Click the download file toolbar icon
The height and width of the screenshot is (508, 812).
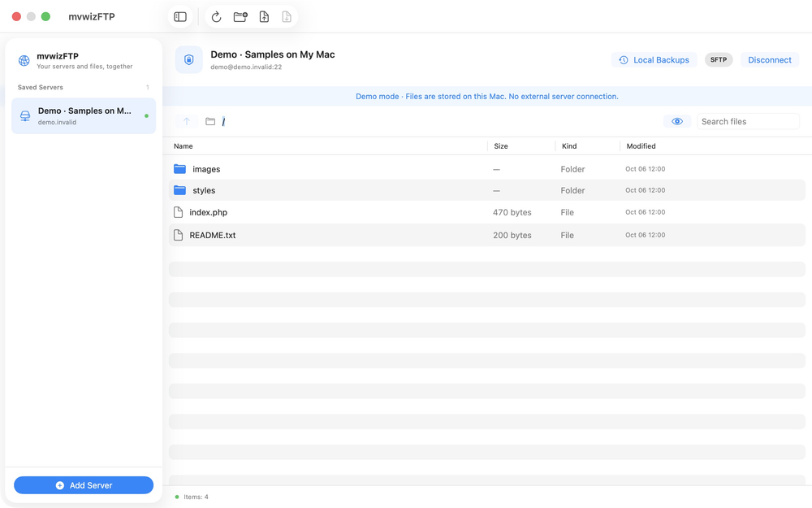coord(287,16)
